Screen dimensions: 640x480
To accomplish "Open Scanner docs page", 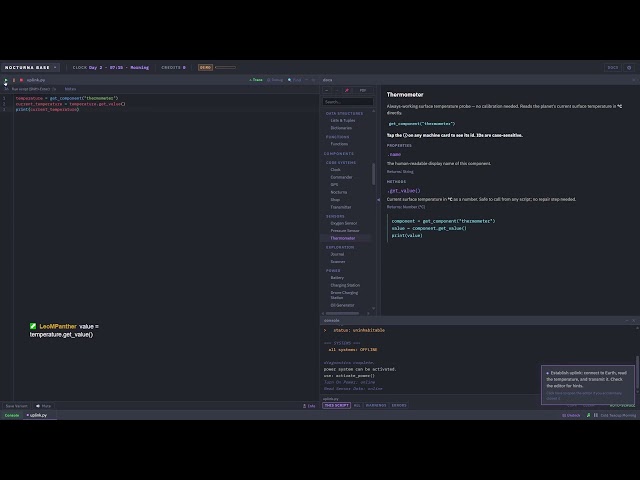I will click(338, 262).
